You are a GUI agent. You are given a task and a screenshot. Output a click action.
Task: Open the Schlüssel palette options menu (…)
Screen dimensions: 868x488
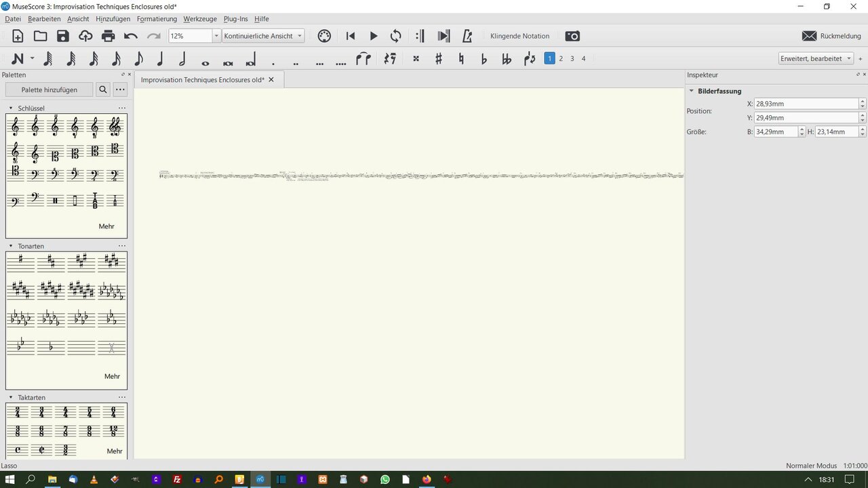(122, 108)
